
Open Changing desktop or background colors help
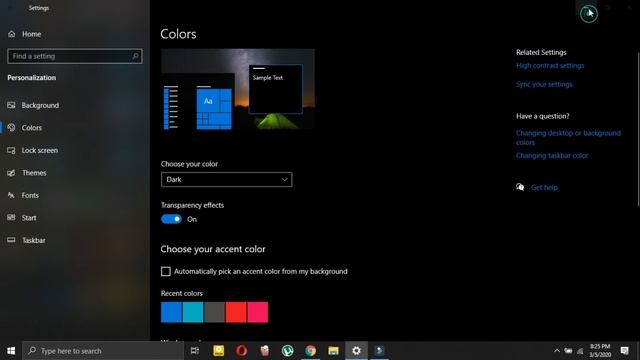click(x=568, y=138)
